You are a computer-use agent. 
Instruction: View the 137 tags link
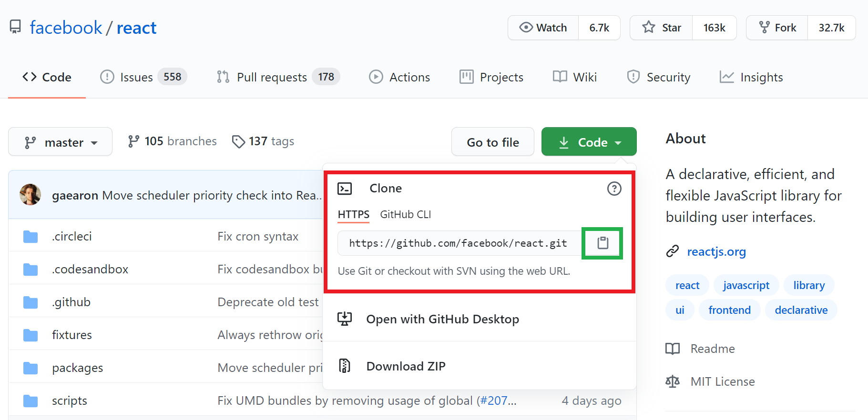[263, 141]
